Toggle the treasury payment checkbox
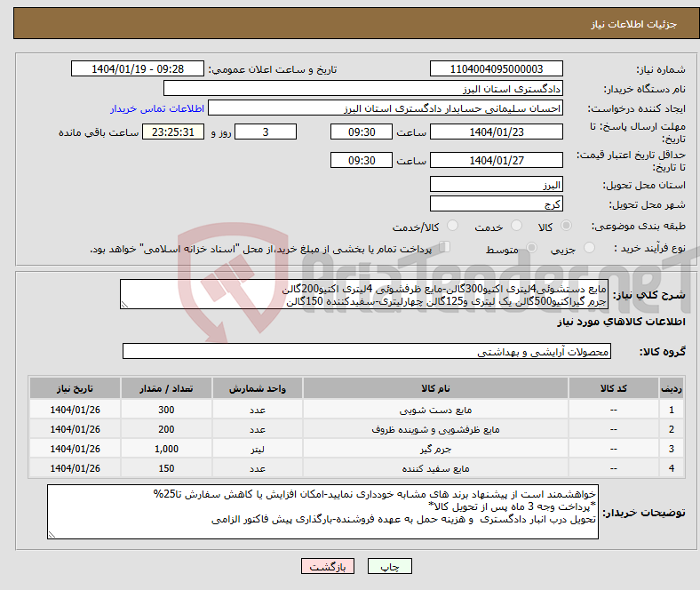Viewport: 700px width, 590px height. [x=446, y=248]
